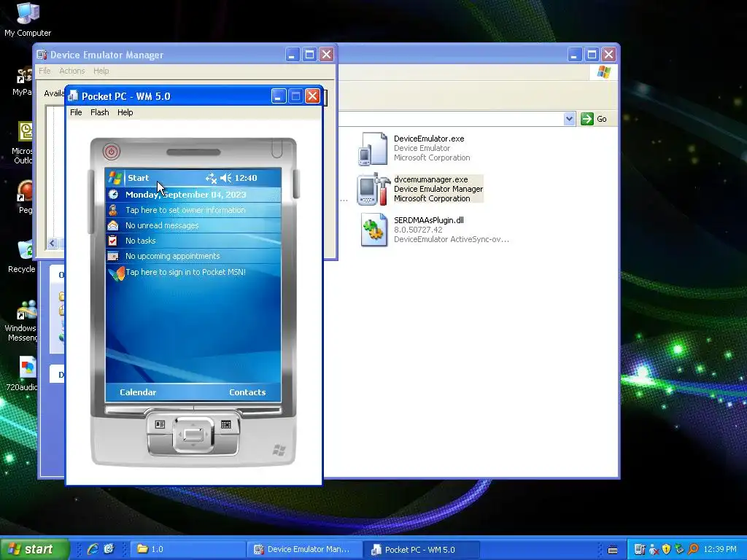Tap the speaker volume icon on Pocket PC
Image resolution: width=747 pixels, height=560 pixels.
[x=226, y=178]
